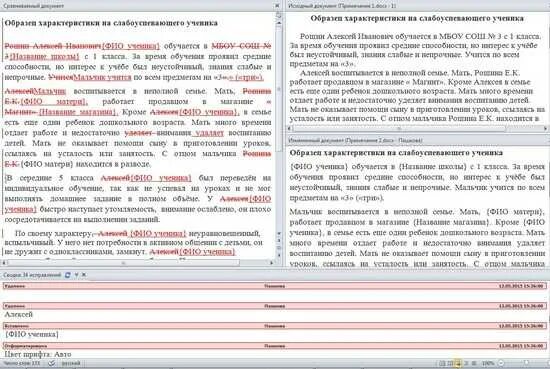Click inserted 'Мальчик учится' in compared document
Viewport: 550px width, 369px height.
tap(102, 77)
